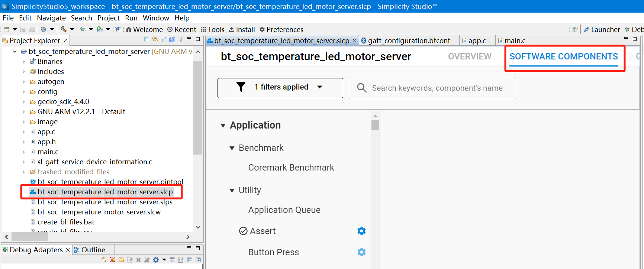
Task: Open the File menu
Action: point(8,18)
